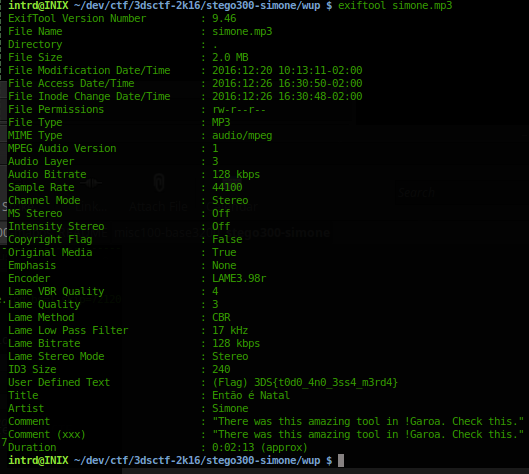Click the Comment value about !Garoa
The width and height of the screenshot is (529, 474).
click(368, 421)
